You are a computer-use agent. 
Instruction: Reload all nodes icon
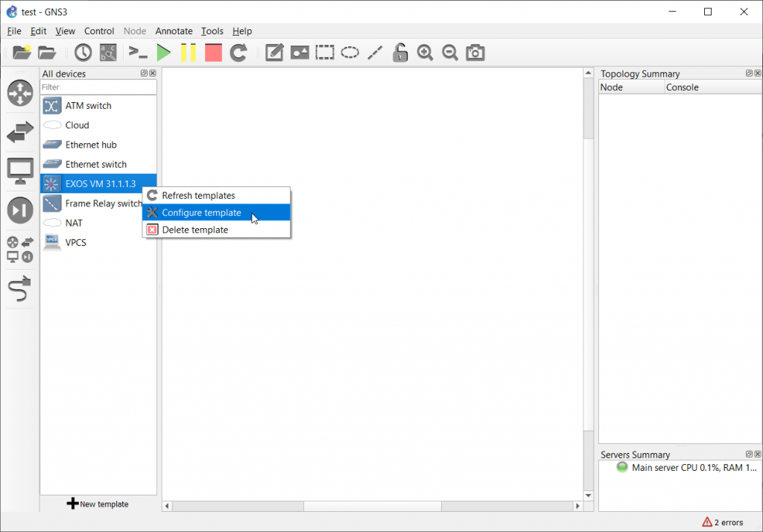click(238, 52)
